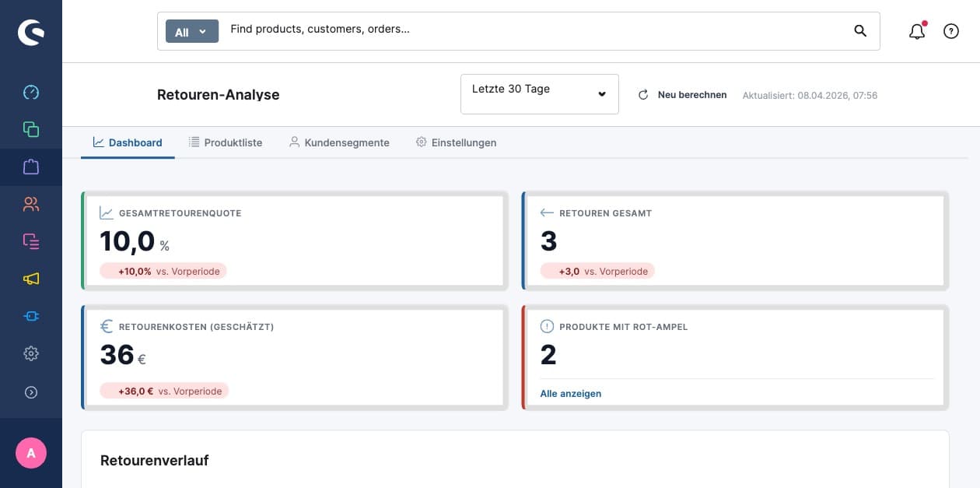Click the Gesamtretourenquote chart icon
Screen dimensions: 980x488
[107, 212]
